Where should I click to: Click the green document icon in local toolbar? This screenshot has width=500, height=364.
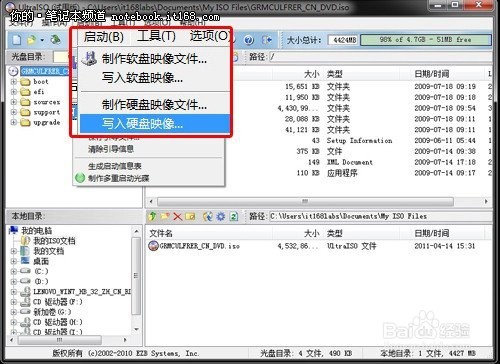click(234, 217)
